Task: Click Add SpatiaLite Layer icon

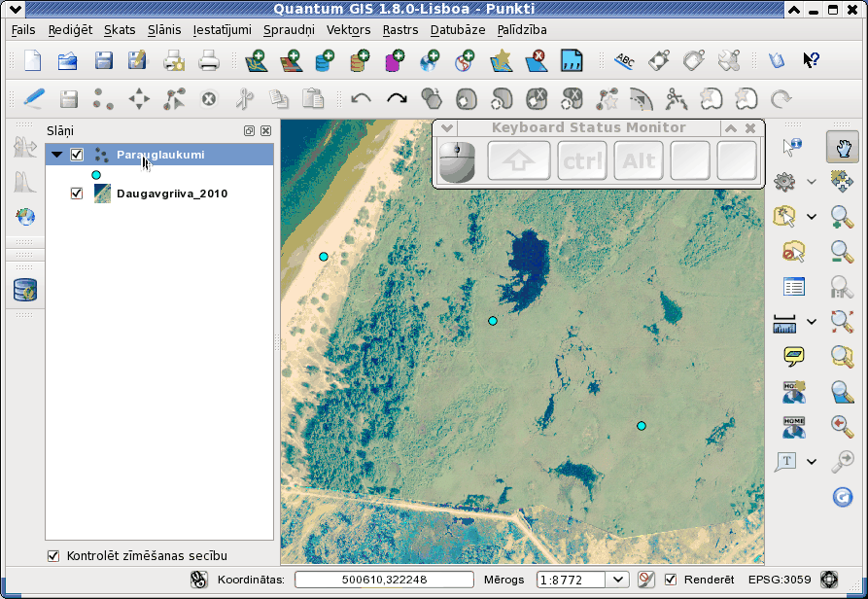Action: coord(360,60)
